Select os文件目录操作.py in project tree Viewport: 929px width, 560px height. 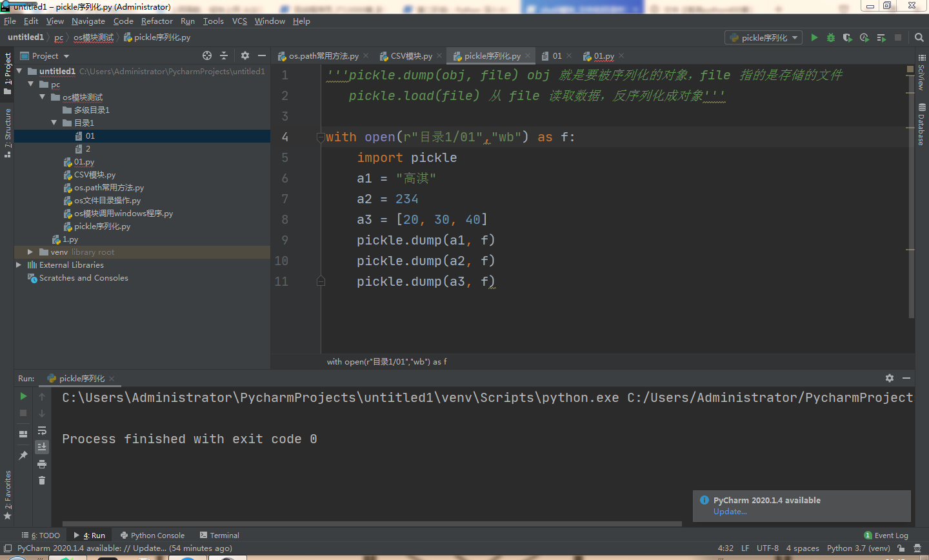(x=107, y=200)
